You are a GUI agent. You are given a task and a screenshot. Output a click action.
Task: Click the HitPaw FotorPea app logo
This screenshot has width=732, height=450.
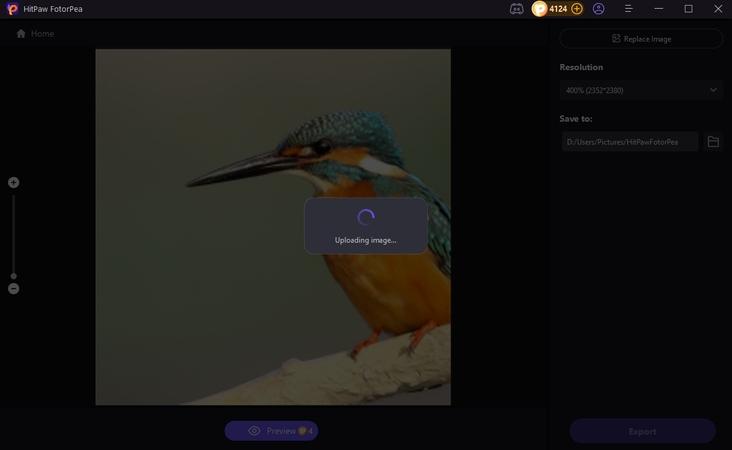(13, 9)
